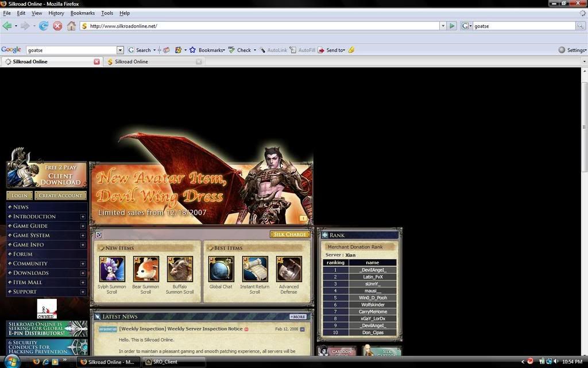Open the tab list dropdown arrow
The height and width of the screenshot is (368, 588).
click(584, 62)
